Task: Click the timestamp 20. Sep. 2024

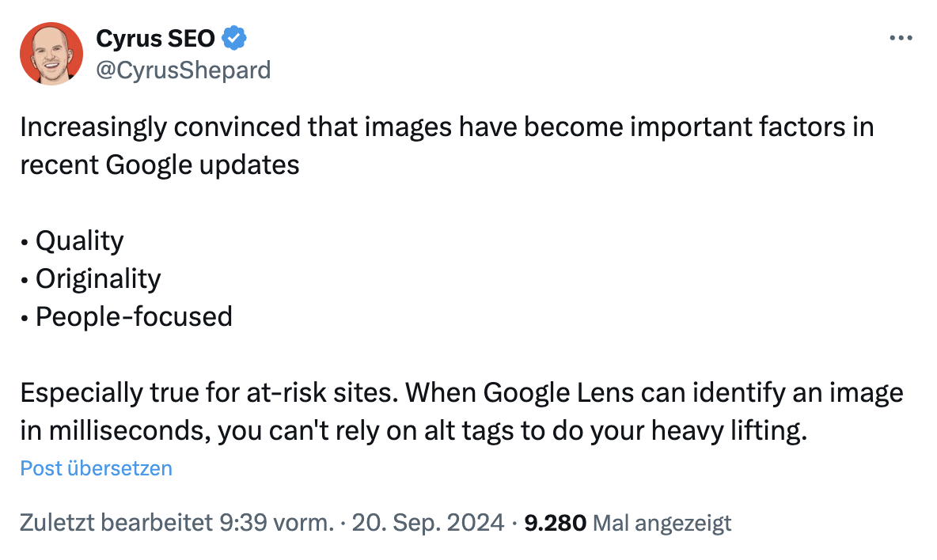Action: point(428,523)
